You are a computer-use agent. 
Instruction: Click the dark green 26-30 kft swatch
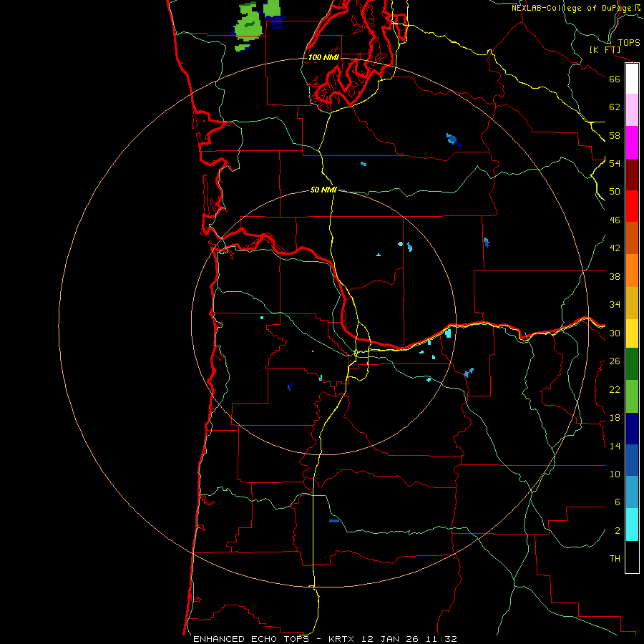coord(632,364)
